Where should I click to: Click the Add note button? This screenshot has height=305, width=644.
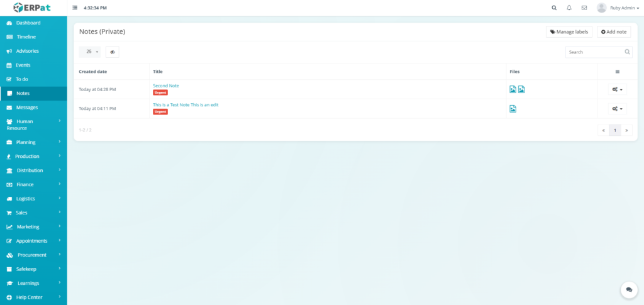tap(614, 31)
